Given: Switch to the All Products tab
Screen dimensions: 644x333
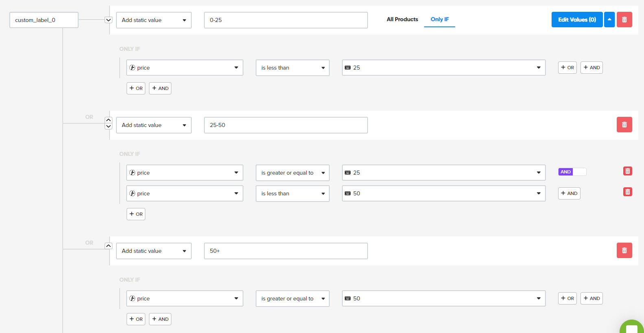Looking at the screenshot, I should tap(402, 20).
